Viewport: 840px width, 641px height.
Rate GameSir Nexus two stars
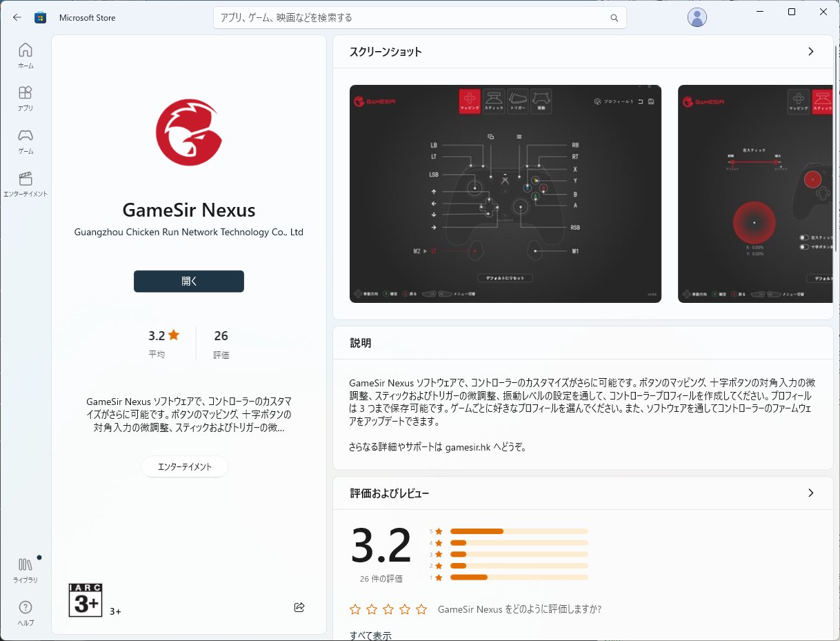[372, 609]
